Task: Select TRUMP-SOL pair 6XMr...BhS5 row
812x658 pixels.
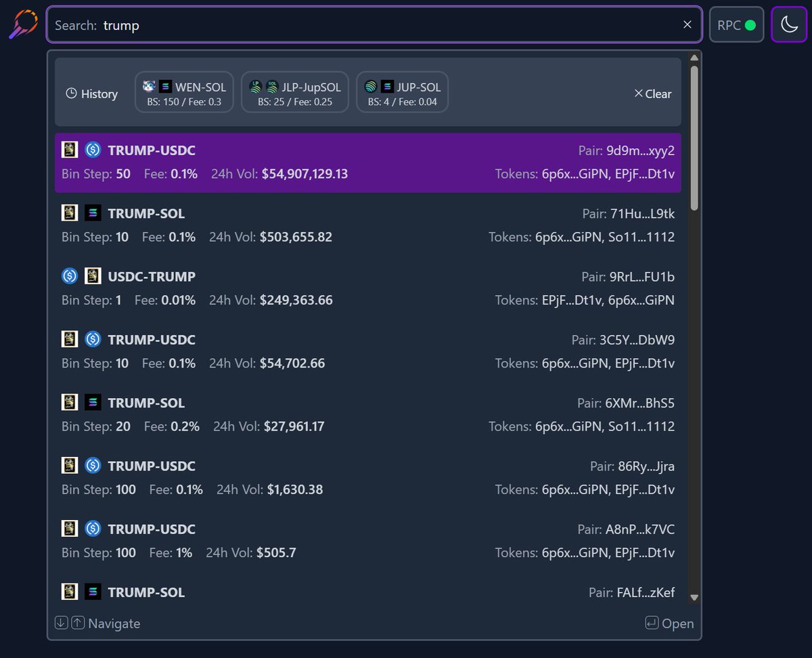Action: [368, 414]
